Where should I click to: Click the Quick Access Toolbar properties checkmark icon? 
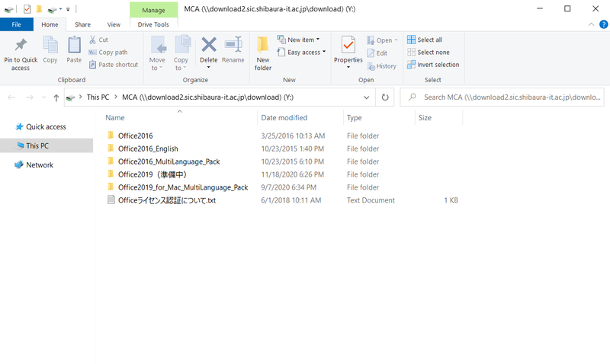click(27, 9)
